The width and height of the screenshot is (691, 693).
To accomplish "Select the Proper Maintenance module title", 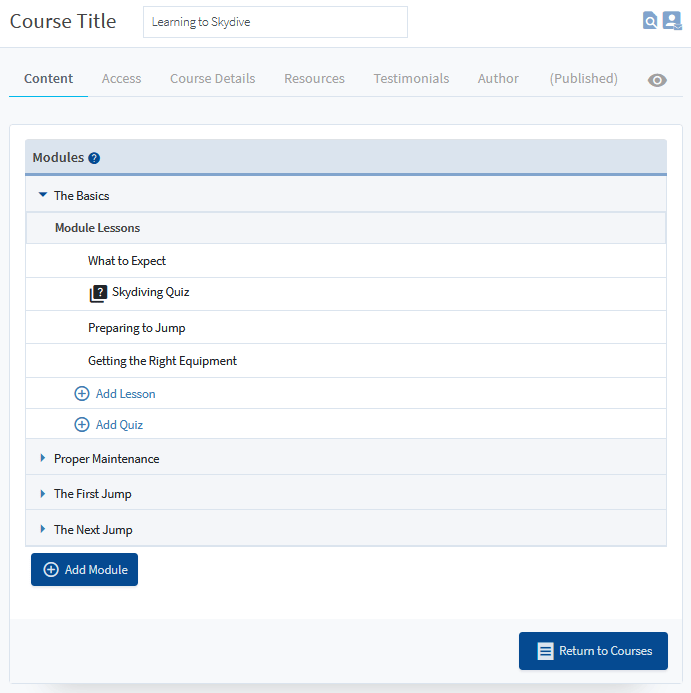I will click(107, 459).
